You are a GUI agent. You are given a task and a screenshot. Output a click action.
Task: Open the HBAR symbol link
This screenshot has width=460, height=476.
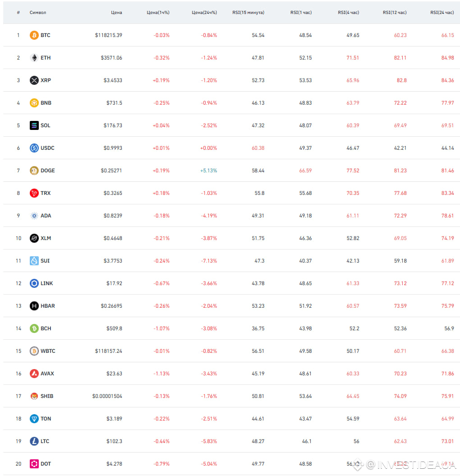48,306
